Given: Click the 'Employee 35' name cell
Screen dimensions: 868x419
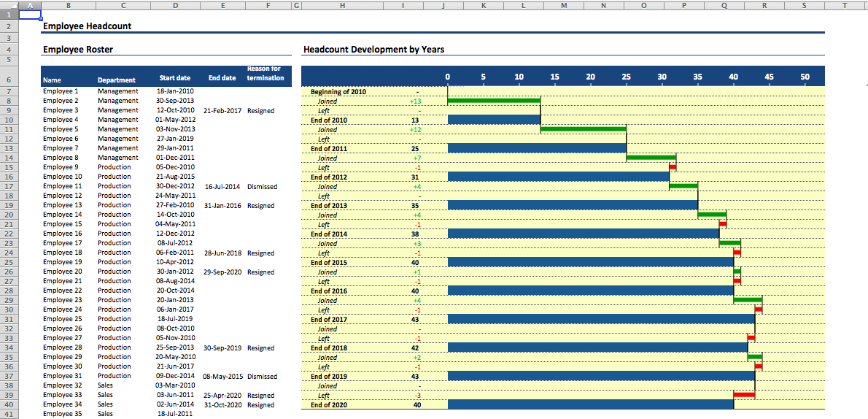Looking at the screenshot, I should (62, 413).
